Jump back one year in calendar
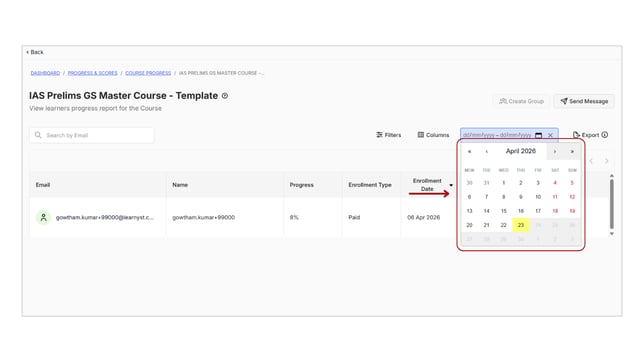Screen dimensions: 644x362 tap(469, 152)
